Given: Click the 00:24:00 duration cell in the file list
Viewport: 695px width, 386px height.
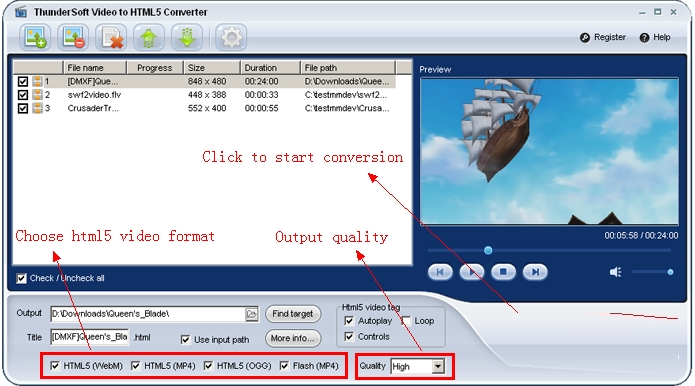Looking at the screenshot, I should (x=262, y=82).
